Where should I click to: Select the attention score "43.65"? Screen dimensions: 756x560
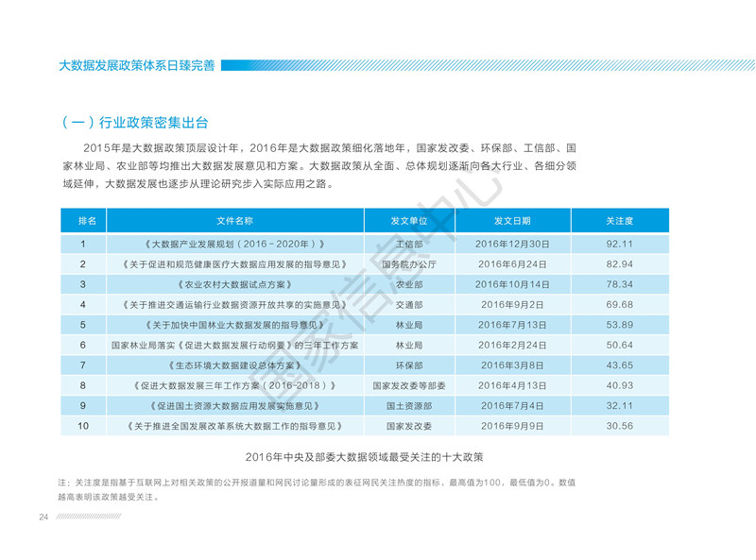point(620,365)
